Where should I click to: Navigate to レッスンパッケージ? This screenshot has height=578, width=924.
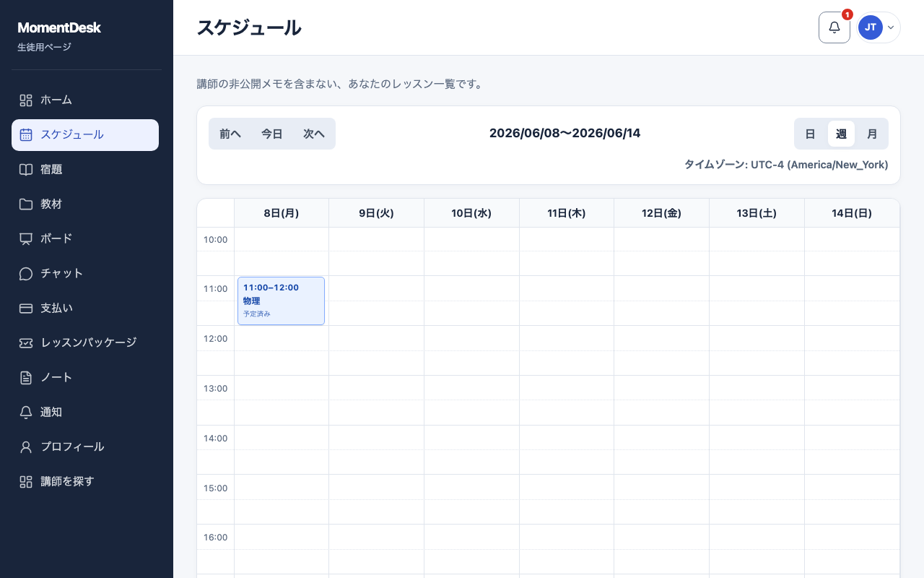[85, 343]
